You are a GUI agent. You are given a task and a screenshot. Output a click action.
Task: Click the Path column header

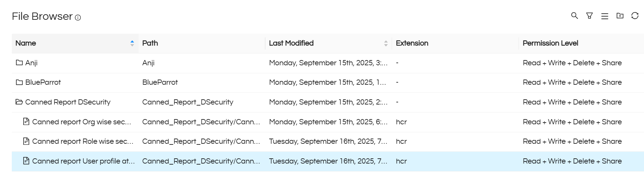coord(150,43)
